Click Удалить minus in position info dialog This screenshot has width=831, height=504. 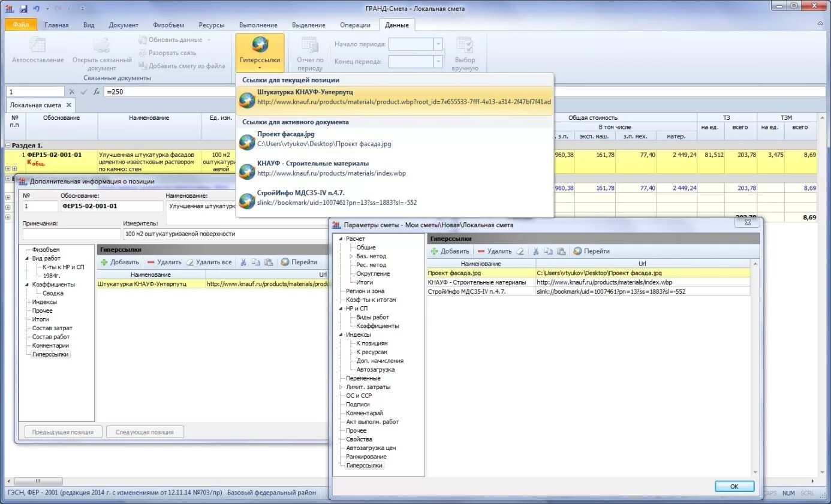[164, 262]
